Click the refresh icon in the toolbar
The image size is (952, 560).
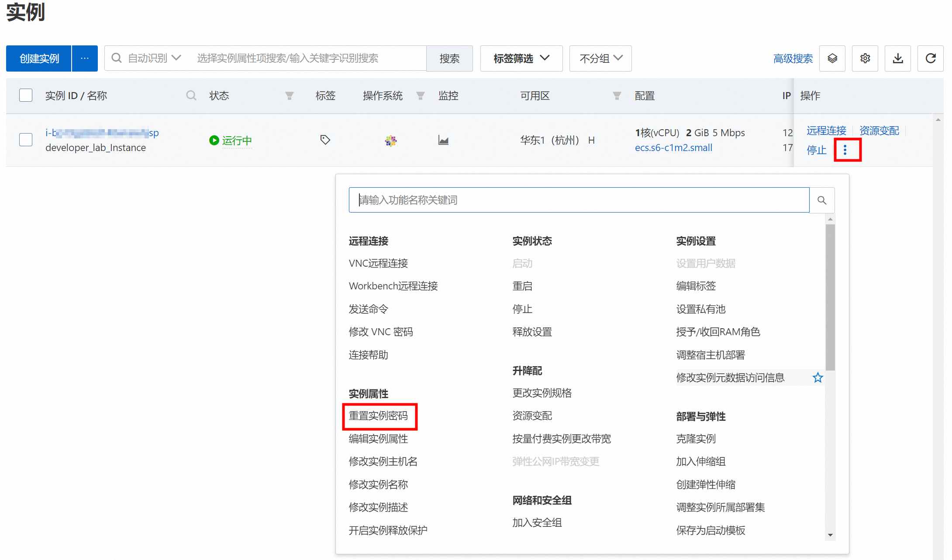pyautogui.click(x=930, y=58)
